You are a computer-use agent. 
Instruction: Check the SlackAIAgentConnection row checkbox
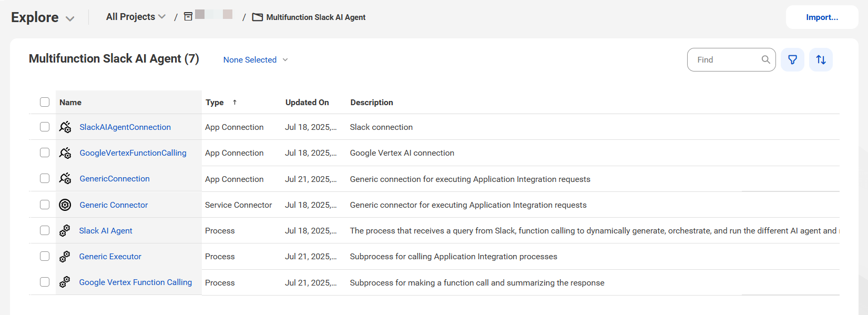45,127
